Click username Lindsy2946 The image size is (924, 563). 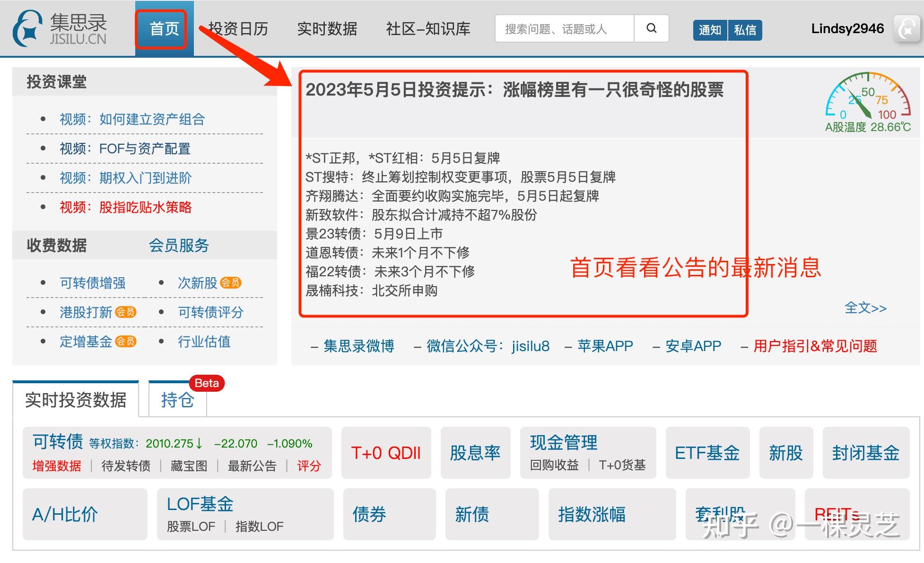[x=847, y=28]
